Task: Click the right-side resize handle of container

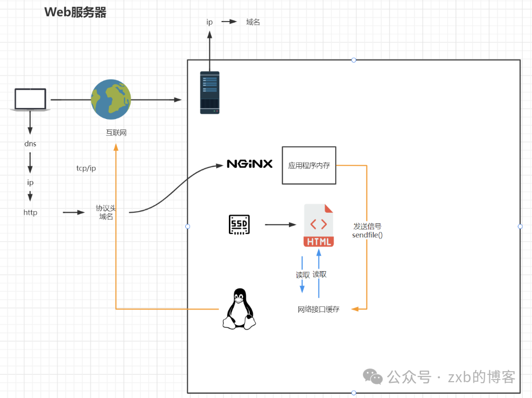Action: pyautogui.click(x=520, y=226)
